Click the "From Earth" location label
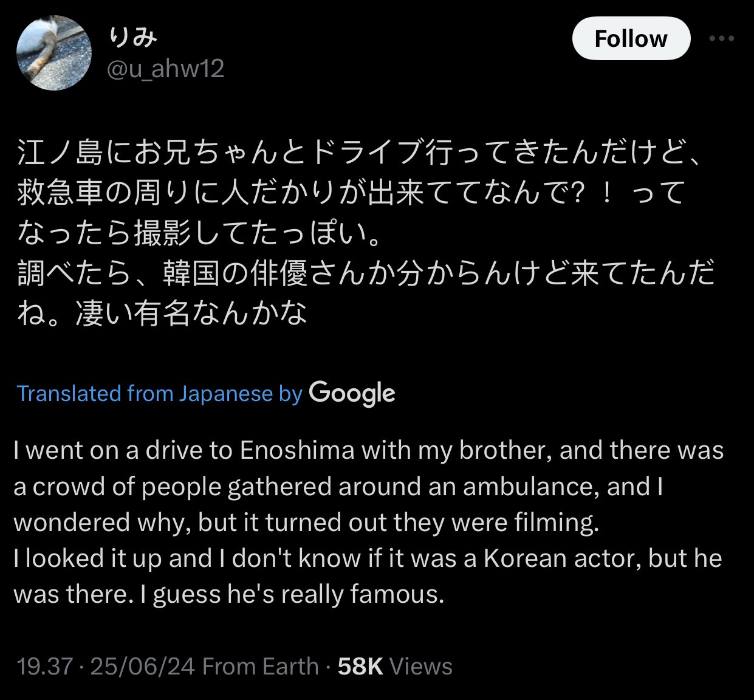This screenshot has width=754, height=700. coord(261,667)
